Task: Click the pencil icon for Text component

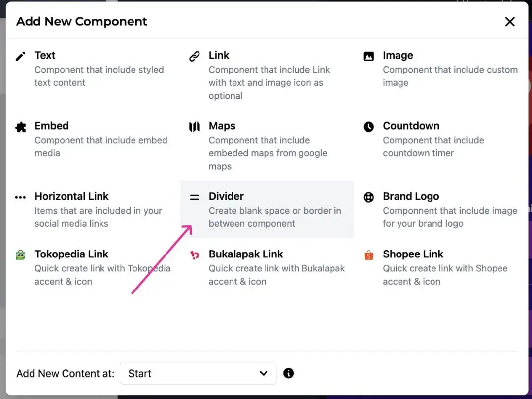Action: coord(20,56)
